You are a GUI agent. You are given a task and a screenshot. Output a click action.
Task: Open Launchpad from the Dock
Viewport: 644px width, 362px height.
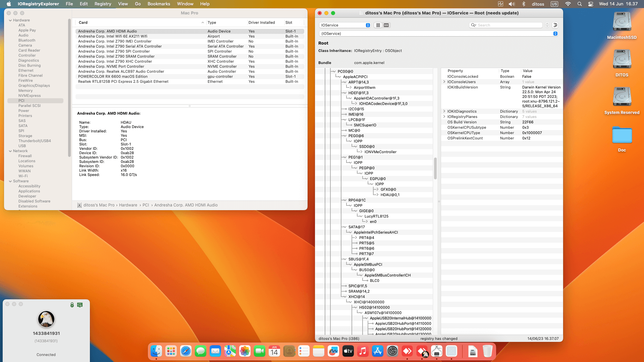pyautogui.click(x=171, y=351)
